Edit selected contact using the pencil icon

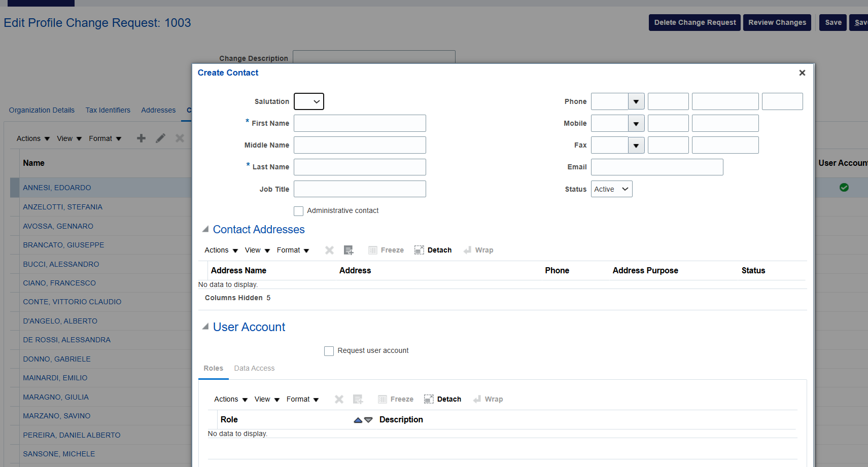click(x=160, y=138)
